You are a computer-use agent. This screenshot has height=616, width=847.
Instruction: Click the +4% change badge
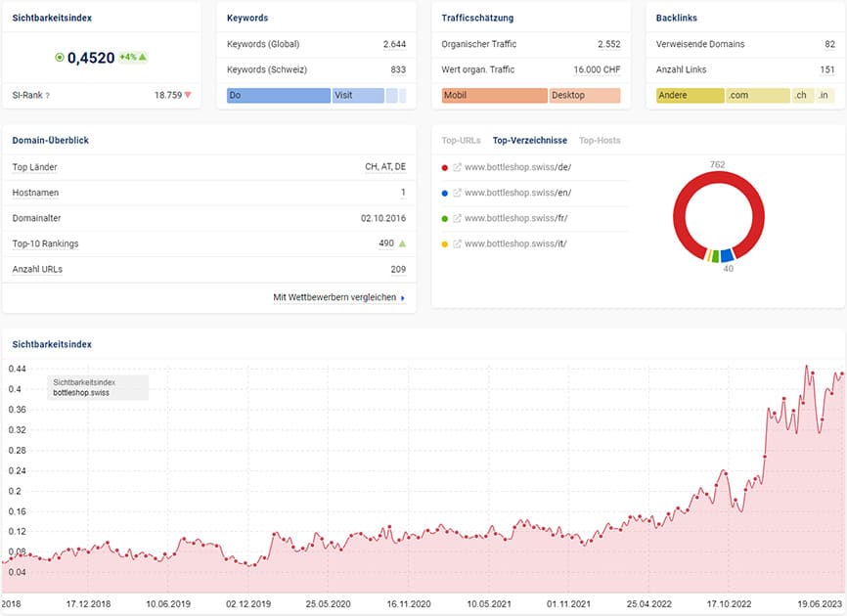[x=133, y=58]
